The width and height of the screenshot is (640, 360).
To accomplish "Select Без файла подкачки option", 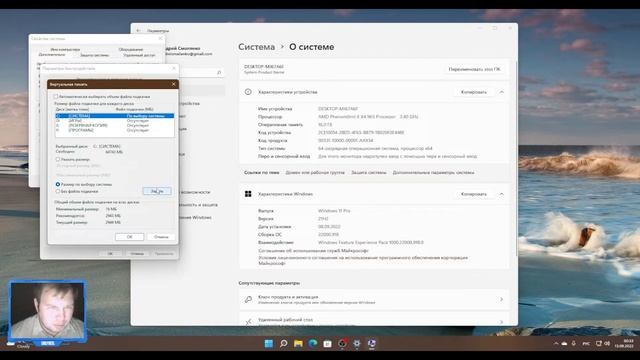I will [x=58, y=191].
